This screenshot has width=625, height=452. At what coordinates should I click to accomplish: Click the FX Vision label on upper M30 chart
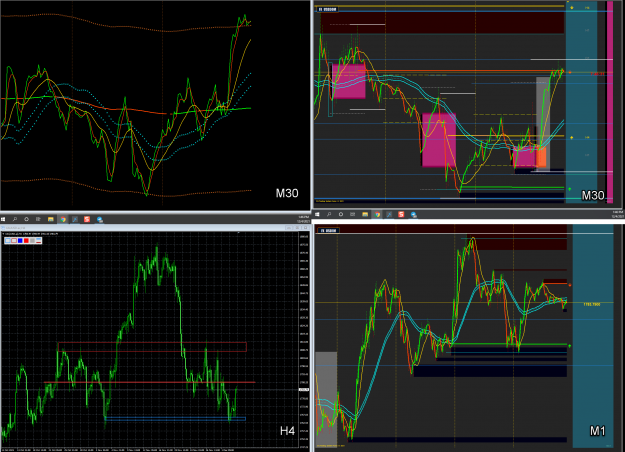(x=327, y=9)
